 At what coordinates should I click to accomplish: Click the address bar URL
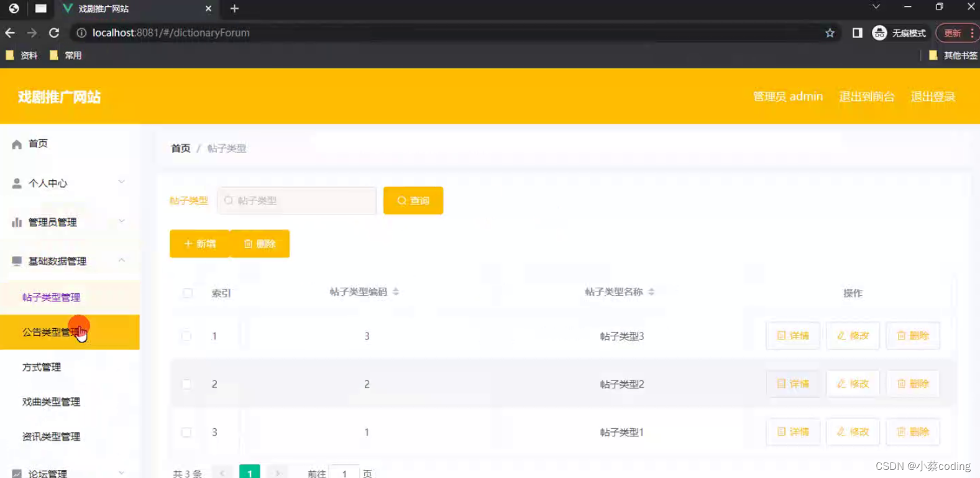pos(171,33)
